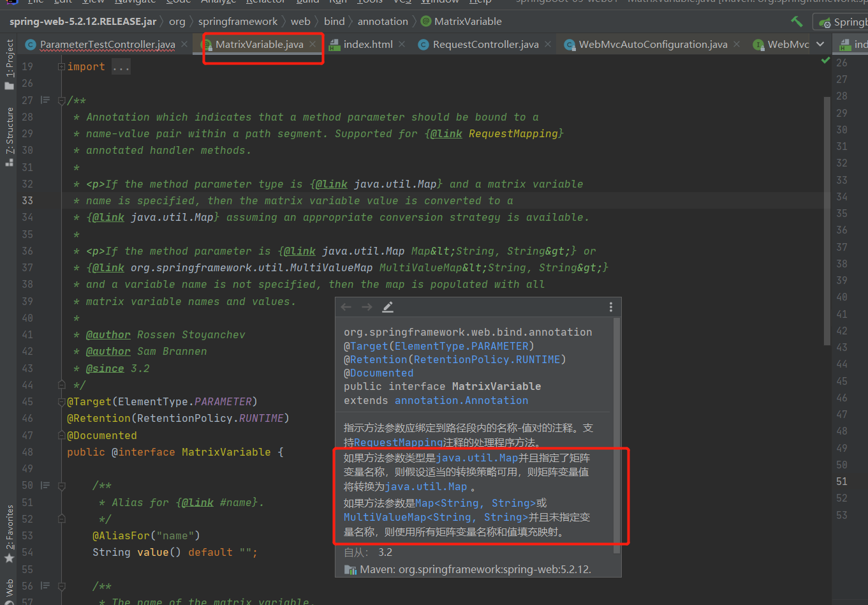This screenshot has width=868, height=605.
Task: Click the Maven org.springframework:spring-web:5.2.12 text
Action: coord(475,569)
